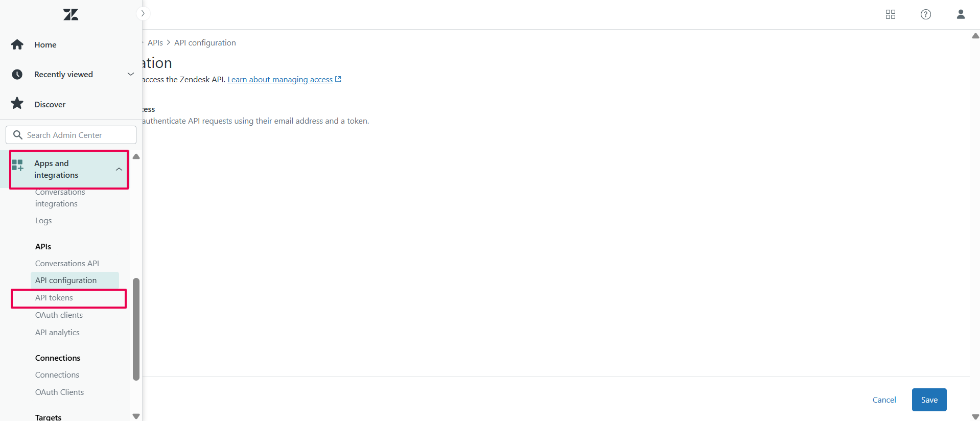Viewport: 980px width, 421px height.
Task: Expand the Recently viewed chevron
Action: click(x=130, y=75)
